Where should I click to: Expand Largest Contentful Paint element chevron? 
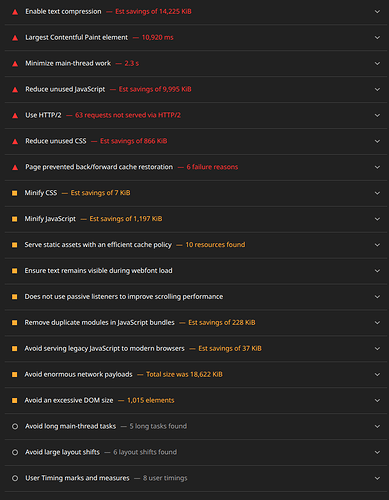pyautogui.click(x=377, y=38)
